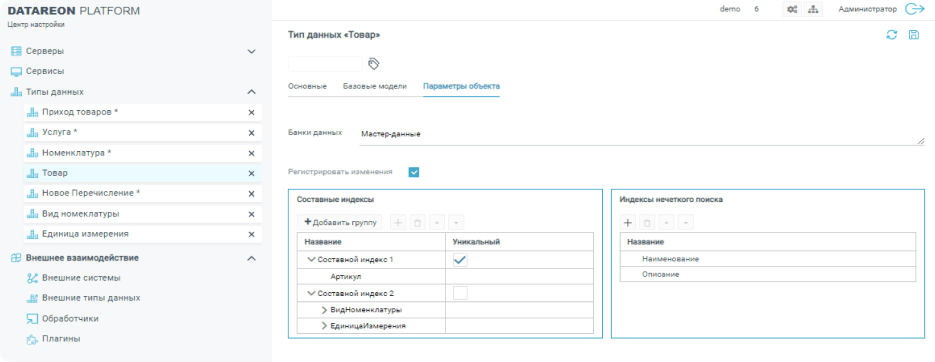Click the Плагины puzzle icon

[x=32, y=339]
